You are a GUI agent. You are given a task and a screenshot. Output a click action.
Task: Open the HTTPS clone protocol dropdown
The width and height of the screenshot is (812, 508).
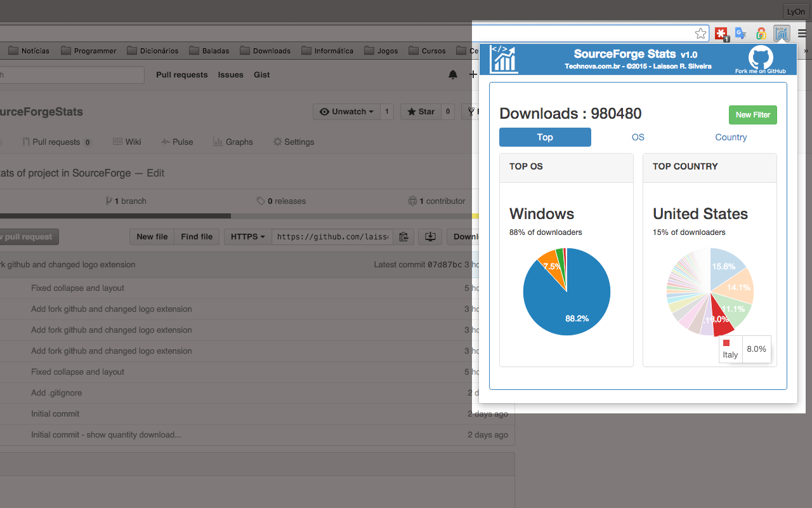click(x=247, y=236)
